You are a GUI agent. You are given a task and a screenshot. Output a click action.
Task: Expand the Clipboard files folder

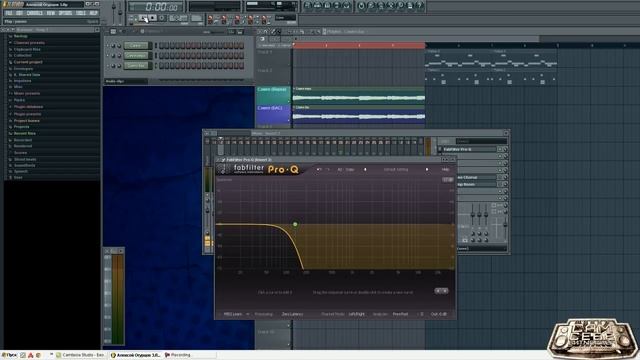pyautogui.click(x=27, y=49)
